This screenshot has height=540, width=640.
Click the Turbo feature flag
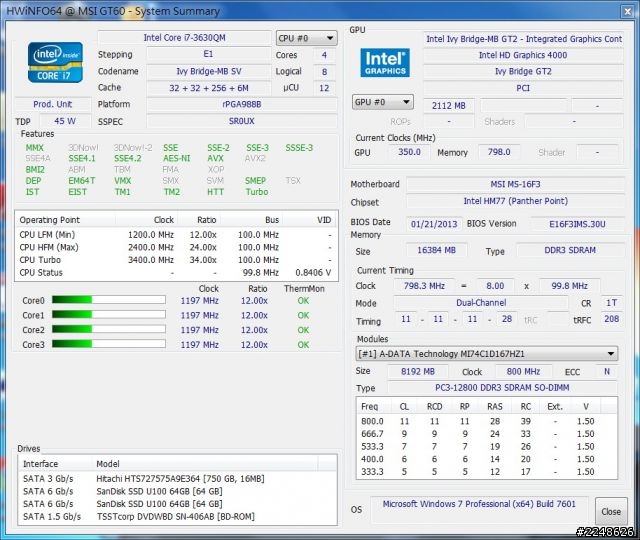257,192
